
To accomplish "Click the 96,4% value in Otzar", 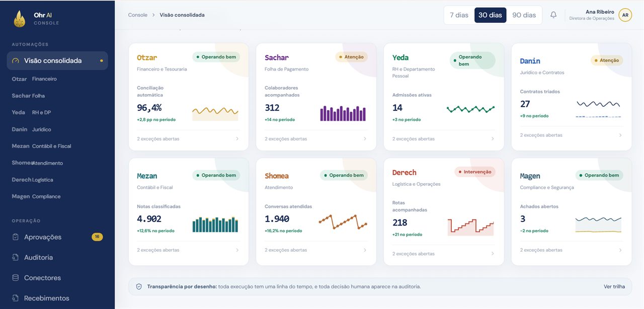I will pyautogui.click(x=149, y=108).
